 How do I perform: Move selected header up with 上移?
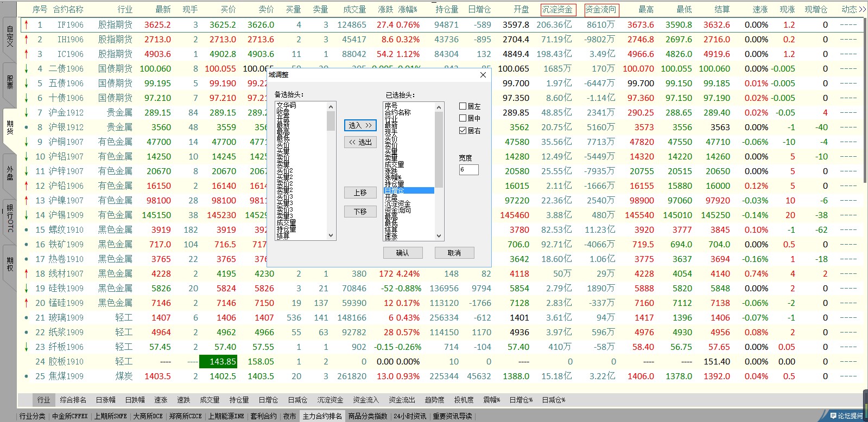pyautogui.click(x=360, y=193)
